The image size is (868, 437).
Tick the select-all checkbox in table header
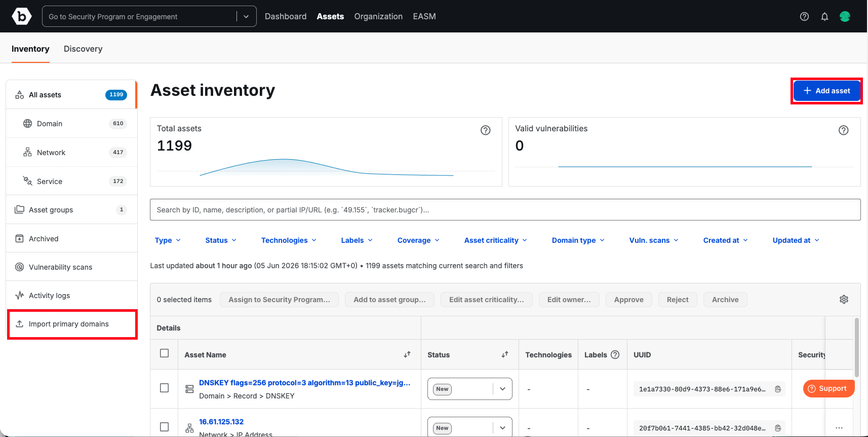[x=164, y=353]
